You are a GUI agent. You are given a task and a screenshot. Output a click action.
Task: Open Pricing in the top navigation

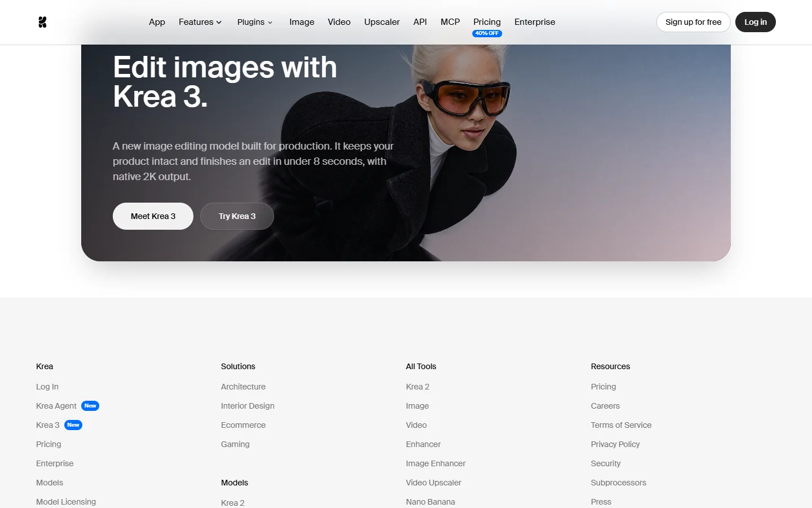point(487,22)
